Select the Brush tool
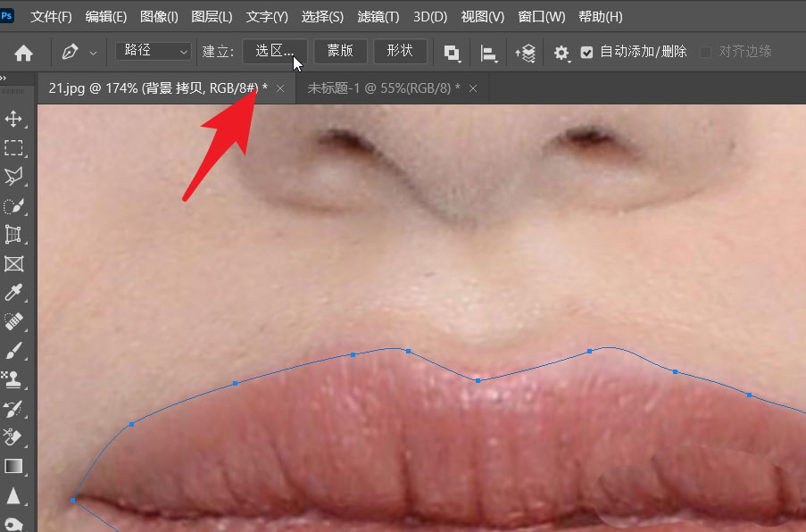806x532 pixels. tap(13, 351)
